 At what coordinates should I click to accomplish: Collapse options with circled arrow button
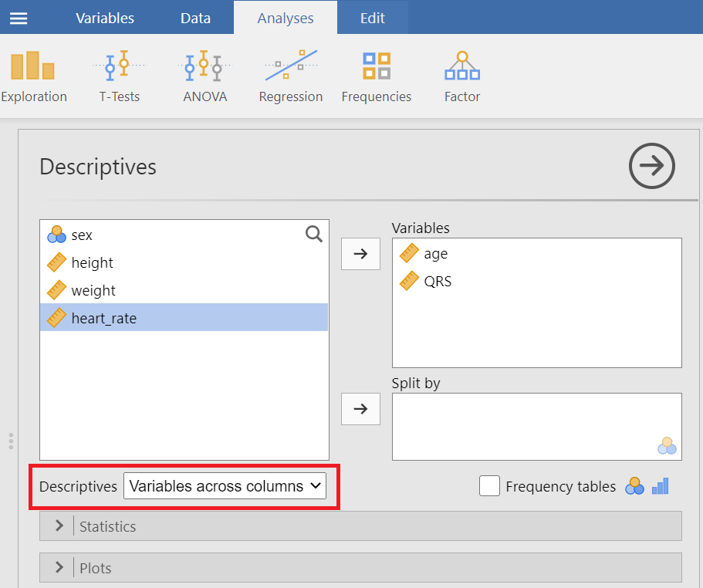(651, 166)
